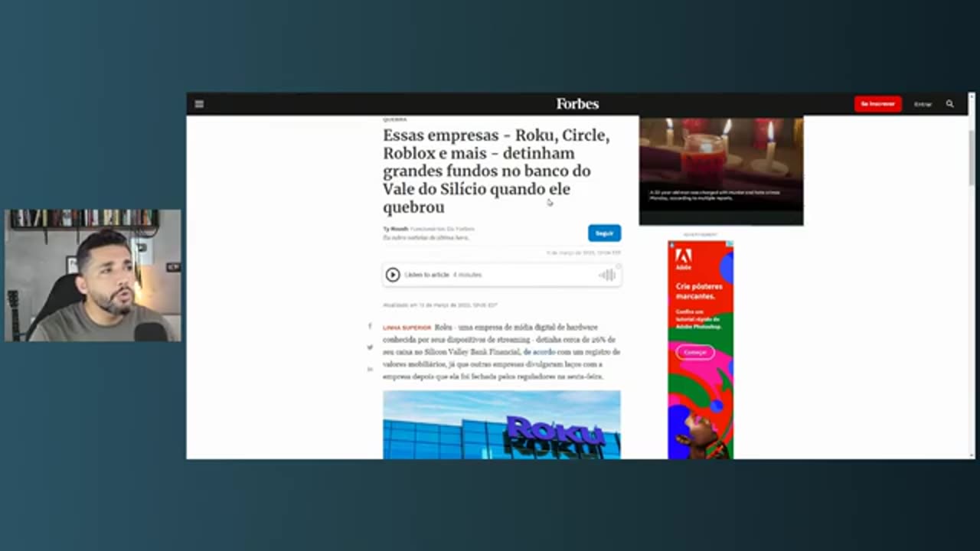Click the presenter webcam overlay
This screenshot has height=551, width=980.
93,275
